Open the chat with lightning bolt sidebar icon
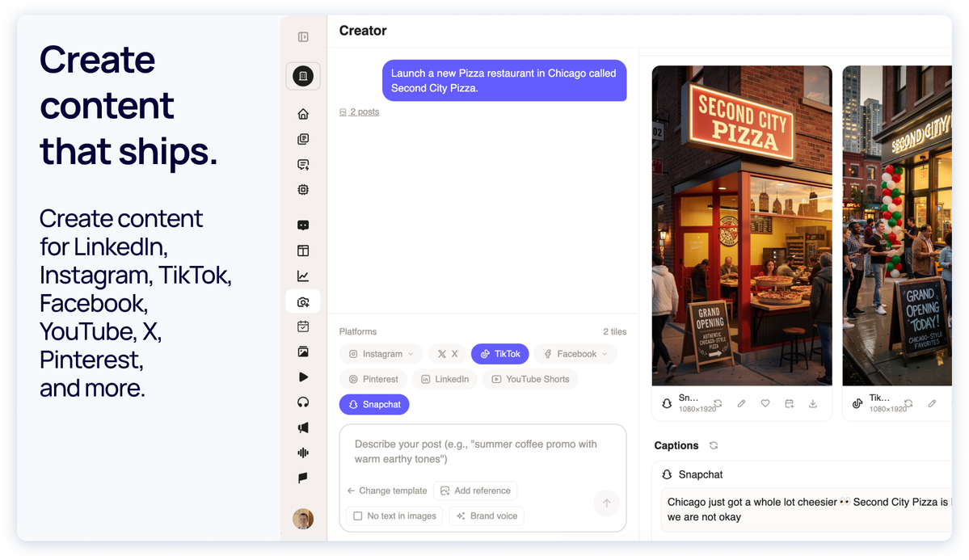Viewport: 969px width, 560px height. [303, 164]
